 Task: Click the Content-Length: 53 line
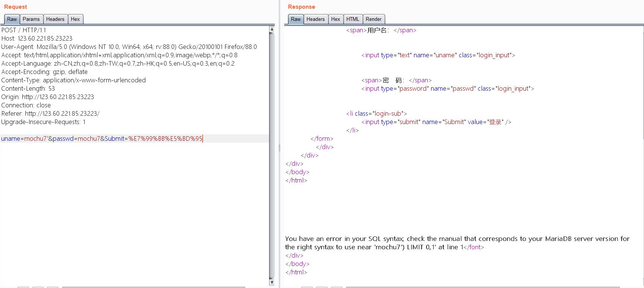tap(28, 88)
